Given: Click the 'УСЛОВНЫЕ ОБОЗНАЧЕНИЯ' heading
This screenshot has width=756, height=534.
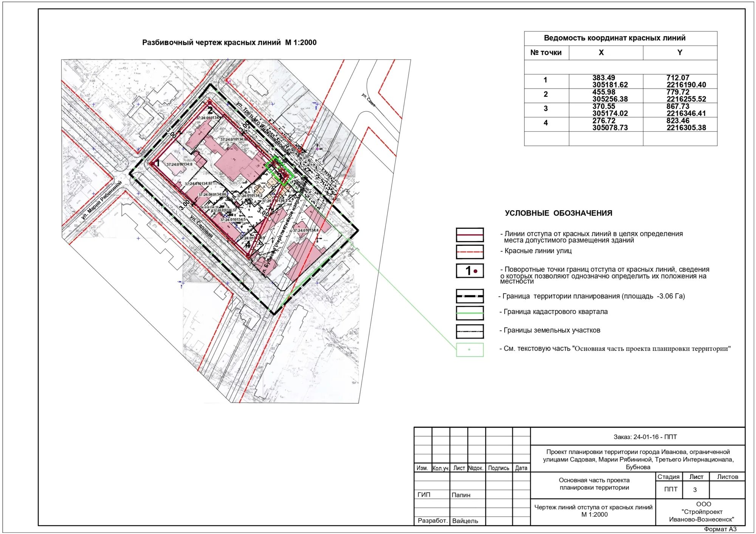Looking at the screenshot, I should (x=558, y=213).
